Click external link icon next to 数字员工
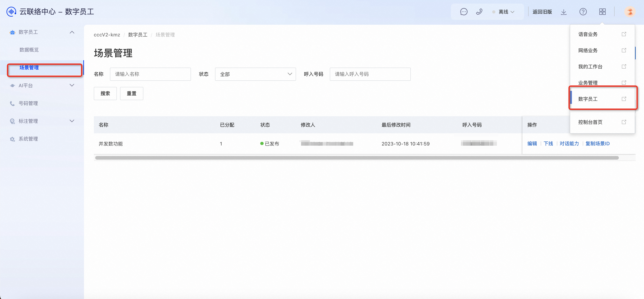The width and height of the screenshot is (644, 299). tap(624, 99)
